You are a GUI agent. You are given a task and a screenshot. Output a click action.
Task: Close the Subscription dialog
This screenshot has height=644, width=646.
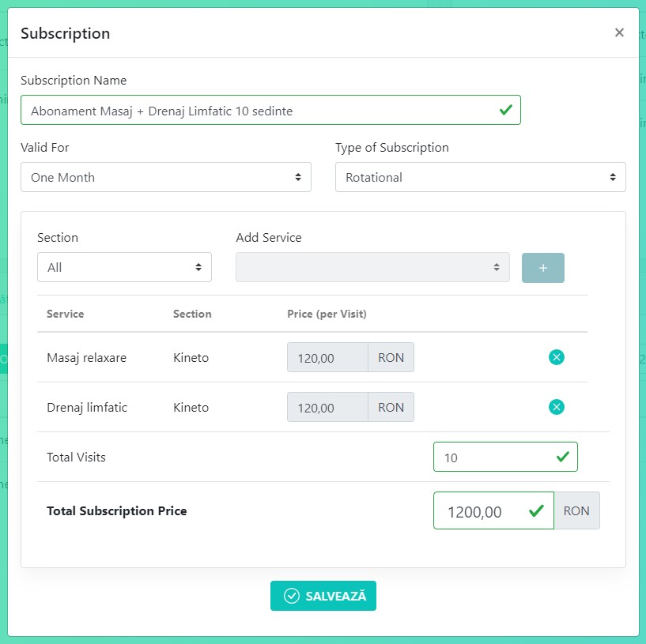coord(619,32)
